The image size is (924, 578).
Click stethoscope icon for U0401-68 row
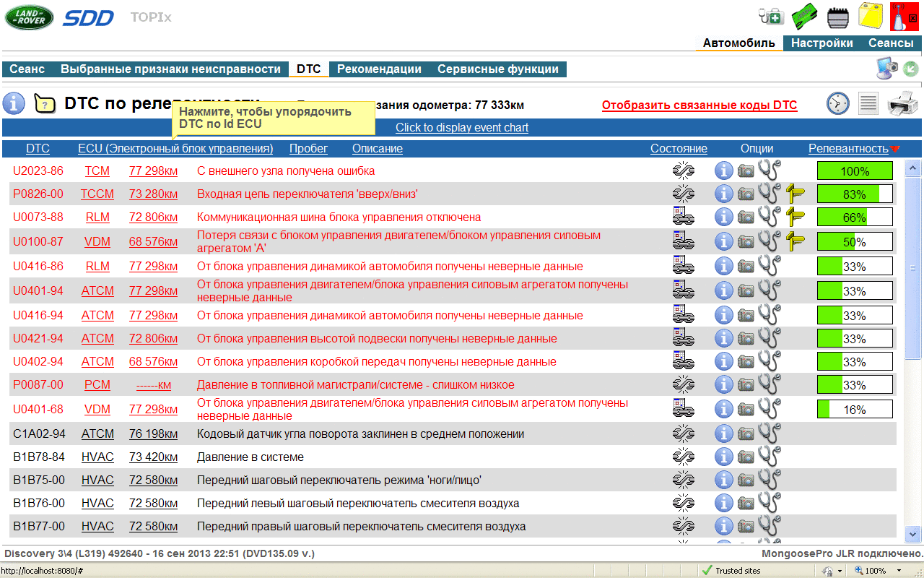point(770,409)
